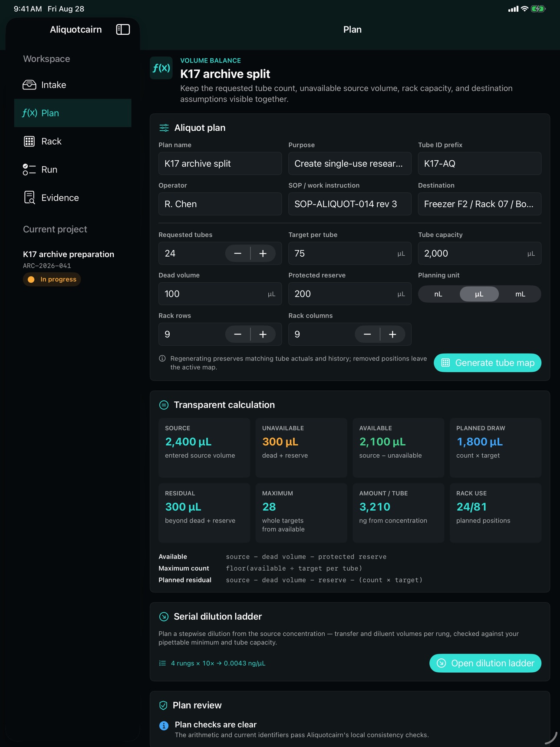Click the info icon beside regenerating note

point(162,358)
